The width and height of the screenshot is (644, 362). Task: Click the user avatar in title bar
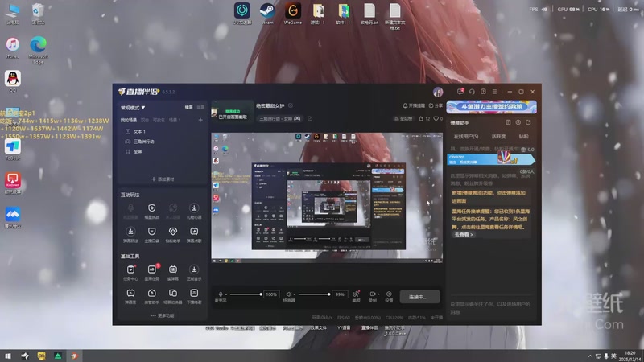click(438, 92)
